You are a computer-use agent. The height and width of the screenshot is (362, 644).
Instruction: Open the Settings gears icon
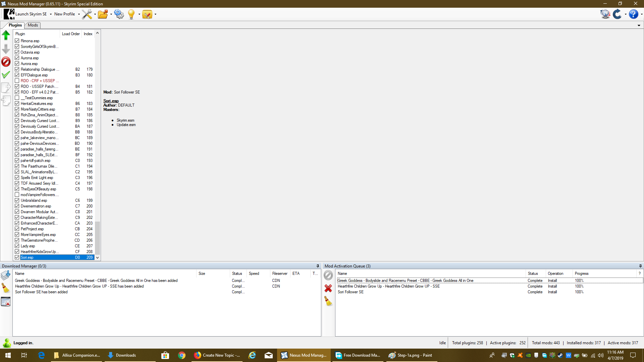tap(119, 14)
